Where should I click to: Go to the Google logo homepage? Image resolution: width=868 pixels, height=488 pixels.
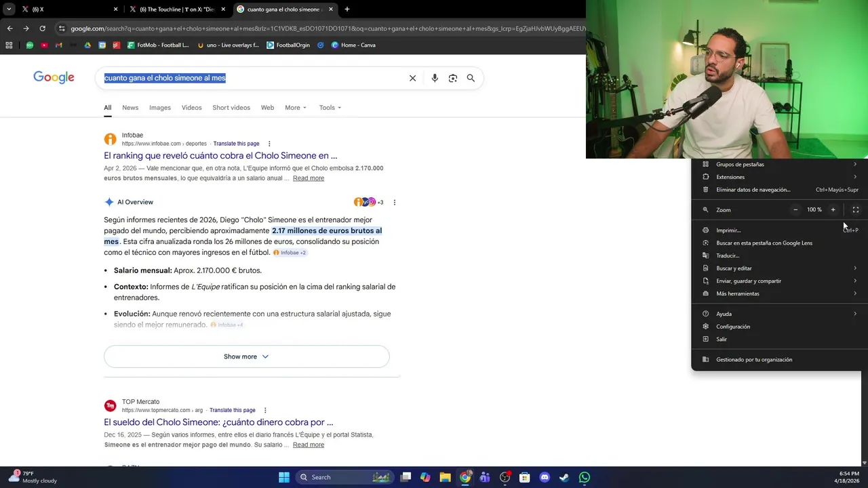click(54, 77)
